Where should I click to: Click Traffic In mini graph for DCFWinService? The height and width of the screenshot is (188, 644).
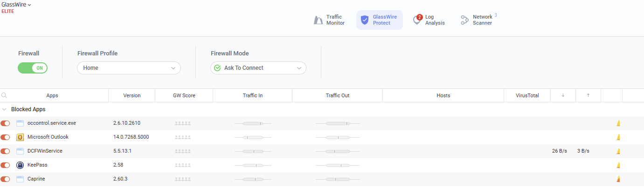[253, 151]
